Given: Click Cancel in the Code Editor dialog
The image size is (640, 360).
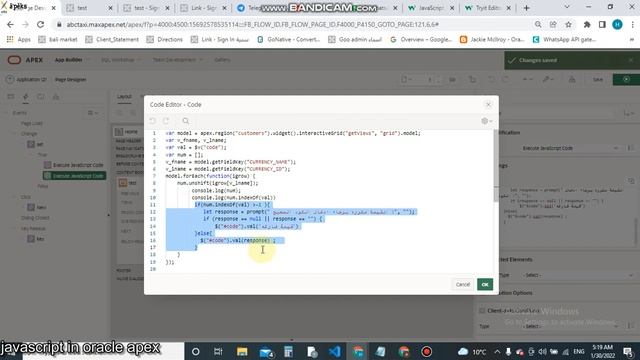Looking at the screenshot, I should 462,284.
